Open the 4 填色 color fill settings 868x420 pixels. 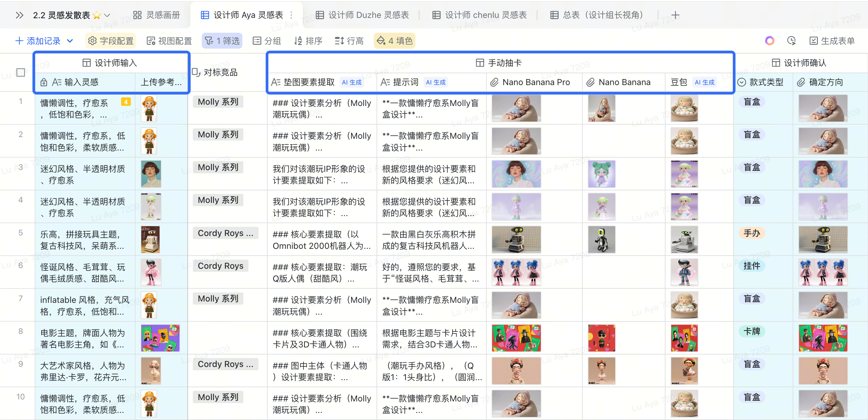(x=394, y=41)
